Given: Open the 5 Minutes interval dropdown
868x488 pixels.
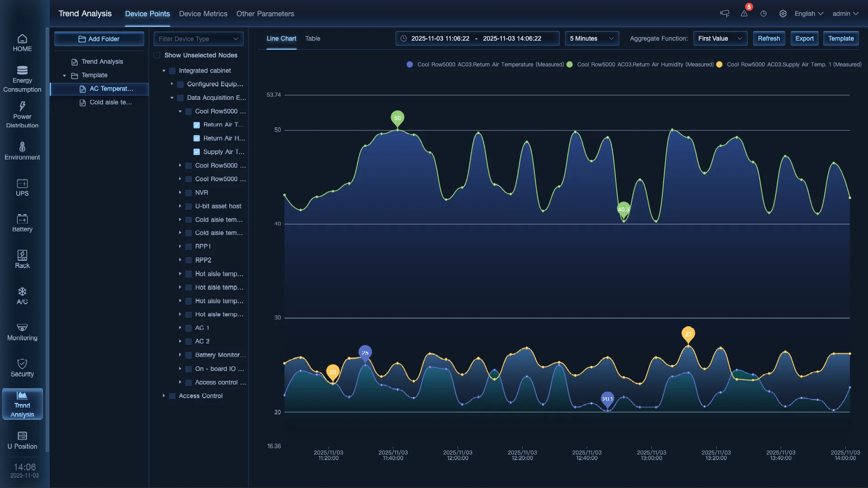Looking at the screenshot, I should click(x=592, y=38).
